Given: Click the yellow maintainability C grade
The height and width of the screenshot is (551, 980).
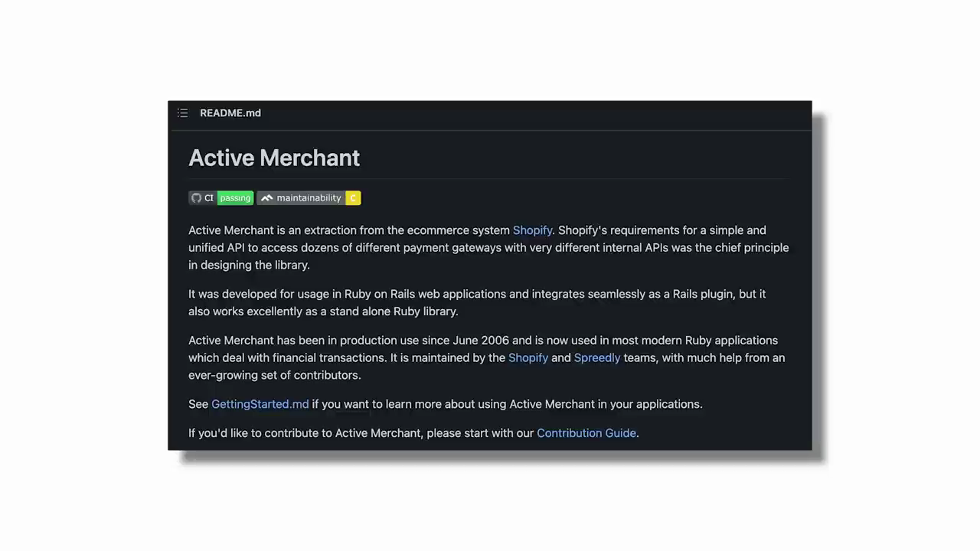Looking at the screenshot, I should (x=353, y=198).
